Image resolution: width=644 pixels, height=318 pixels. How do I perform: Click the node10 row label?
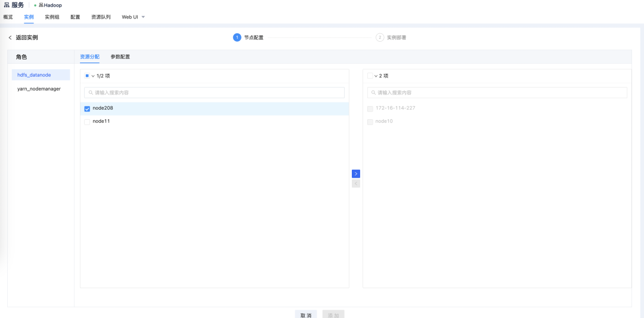tap(384, 121)
